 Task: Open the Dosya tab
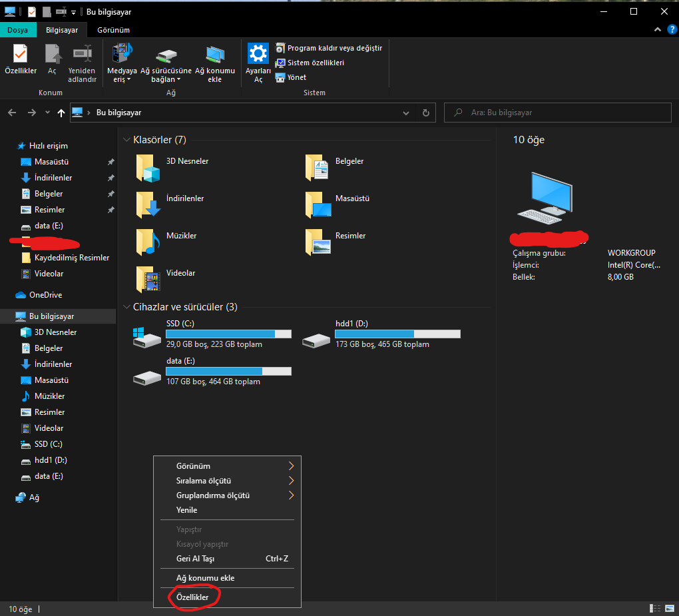pyautogui.click(x=17, y=30)
